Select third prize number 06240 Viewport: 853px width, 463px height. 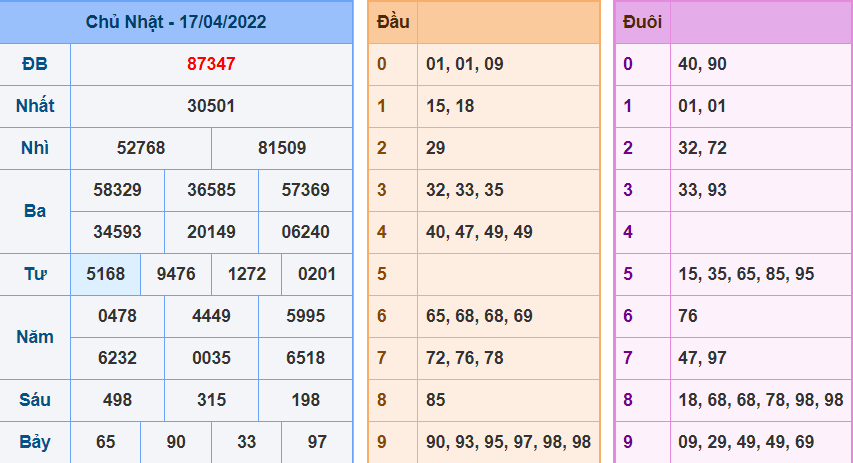tap(305, 232)
